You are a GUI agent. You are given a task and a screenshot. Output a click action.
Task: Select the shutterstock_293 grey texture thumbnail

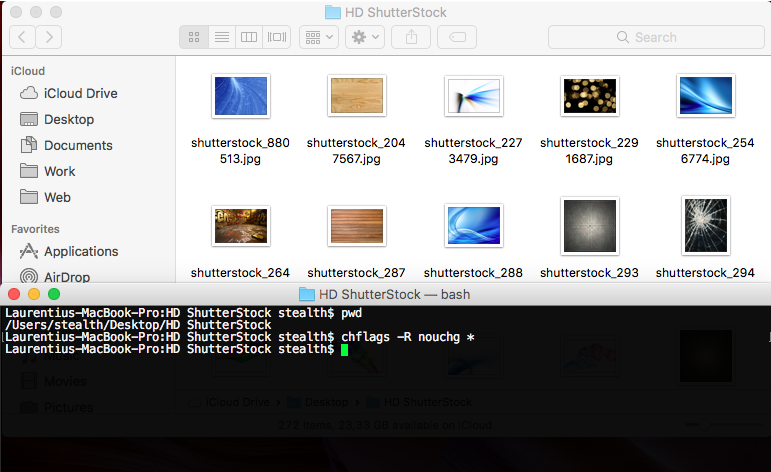coord(590,226)
